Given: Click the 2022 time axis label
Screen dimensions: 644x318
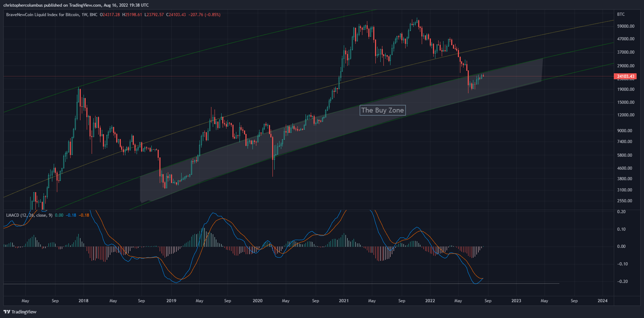Looking at the screenshot, I should click(430, 301).
